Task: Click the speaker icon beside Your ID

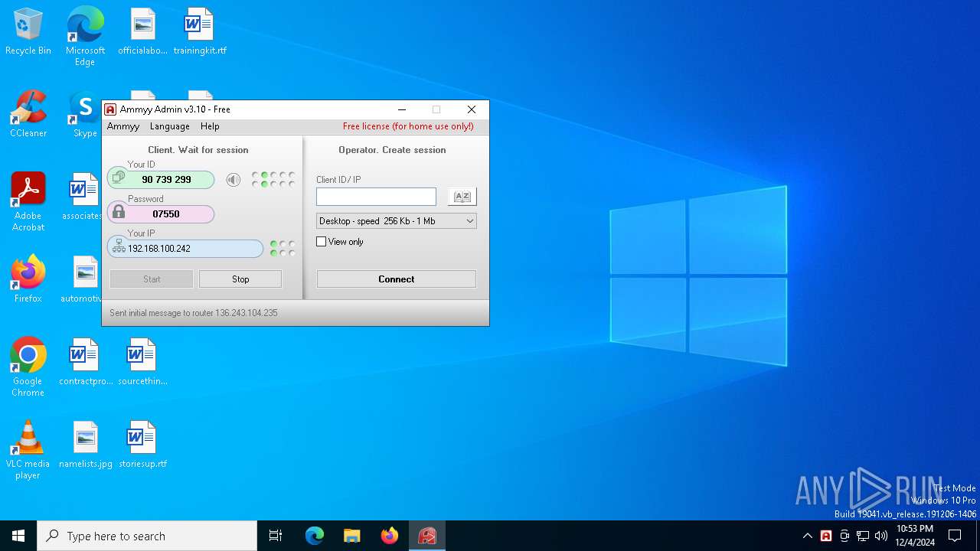Action: point(234,180)
